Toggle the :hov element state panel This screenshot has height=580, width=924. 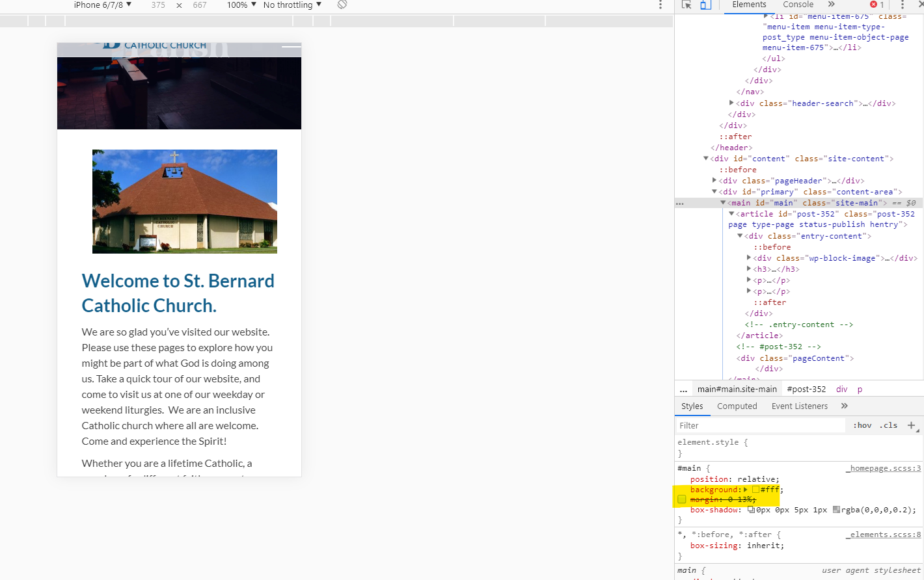point(862,425)
